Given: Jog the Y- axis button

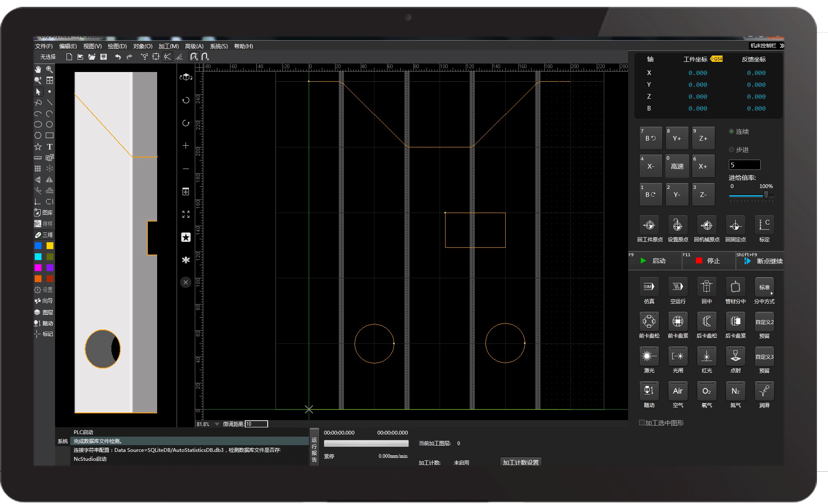Looking at the screenshot, I should pyautogui.click(x=677, y=194).
